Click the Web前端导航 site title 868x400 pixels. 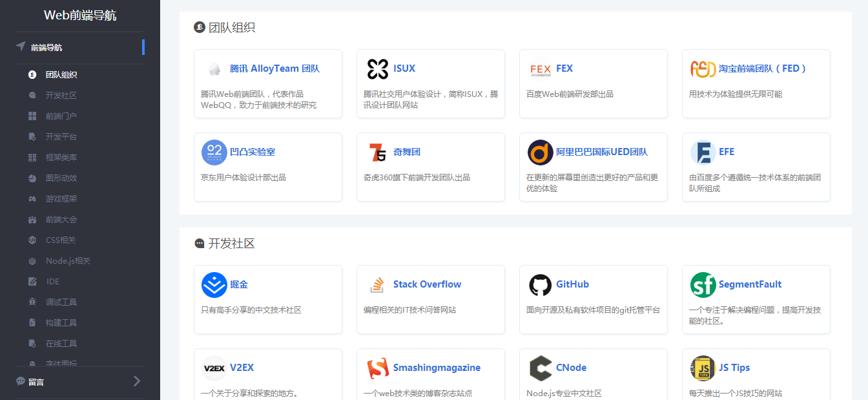80,16
